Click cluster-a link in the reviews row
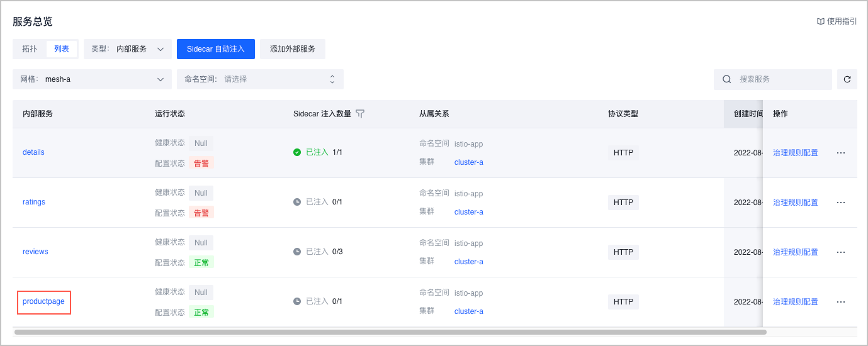Image resolution: width=868 pixels, height=346 pixels. point(468,262)
